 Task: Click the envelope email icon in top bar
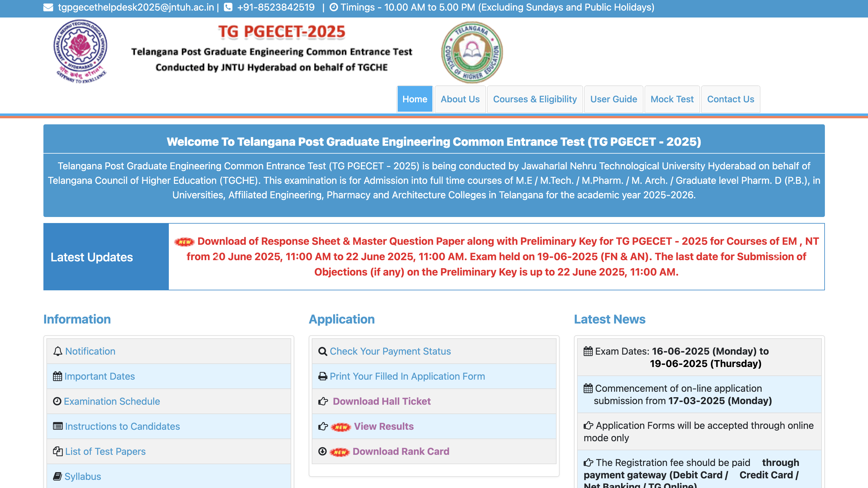coord(48,7)
